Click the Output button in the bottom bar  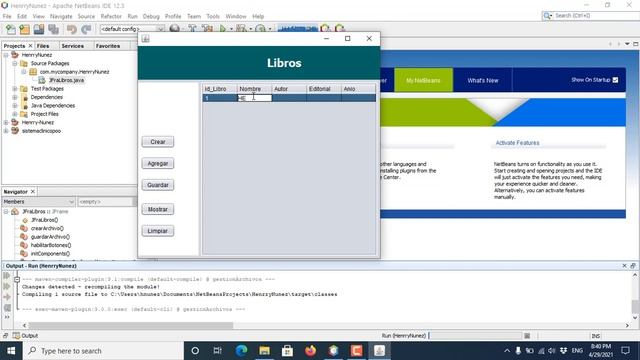click(x=25, y=336)
